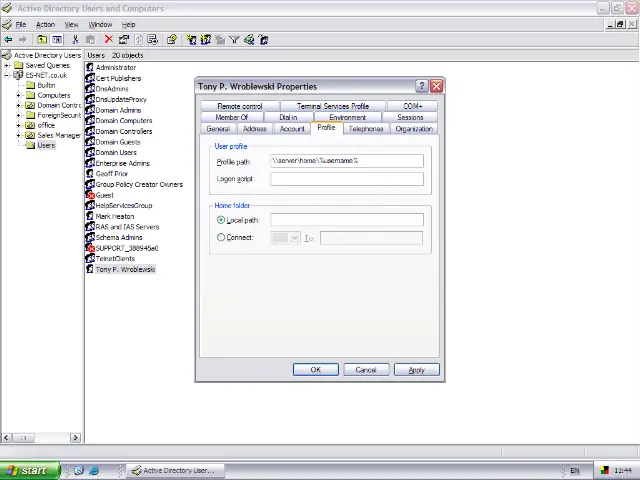This screenshot has height=480, width=640.
Task: Open the View menu
Action: pyautogui.click(x=71, y=24)
